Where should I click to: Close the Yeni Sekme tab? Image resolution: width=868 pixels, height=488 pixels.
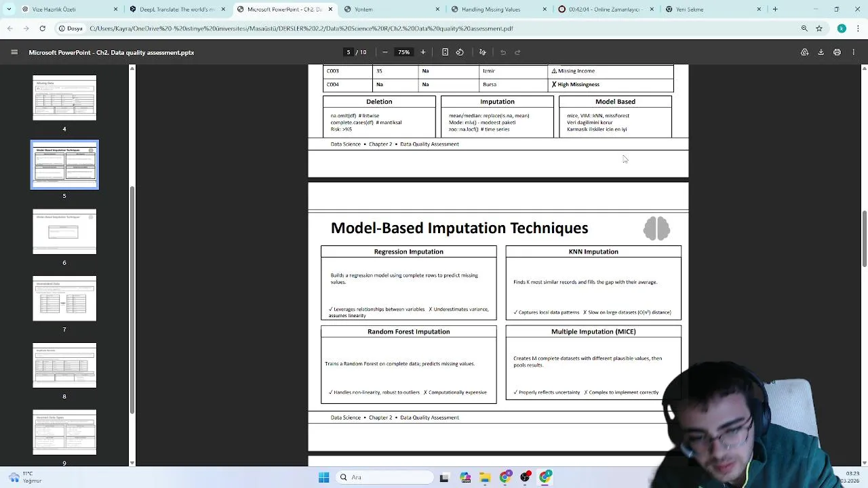tap(759, 9)
